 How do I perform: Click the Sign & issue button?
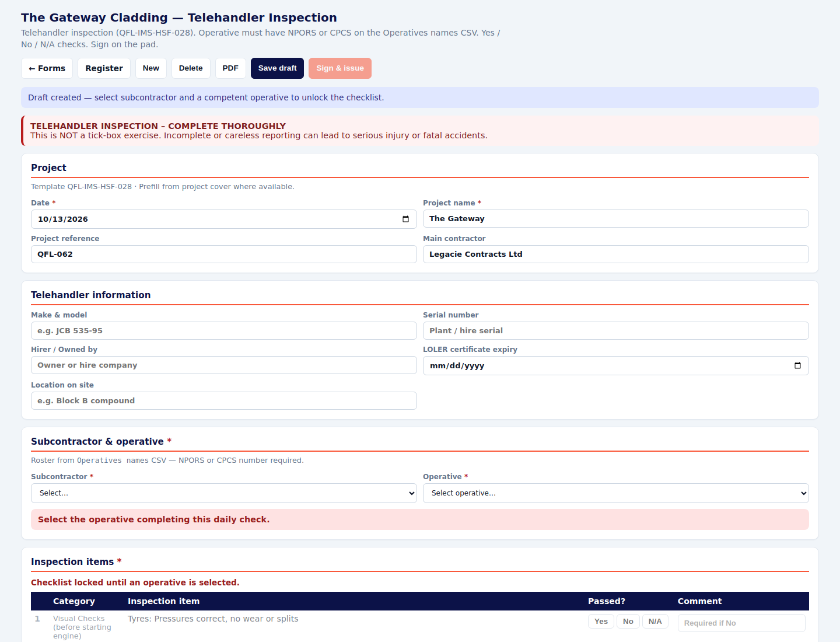[x=340, y=68]
